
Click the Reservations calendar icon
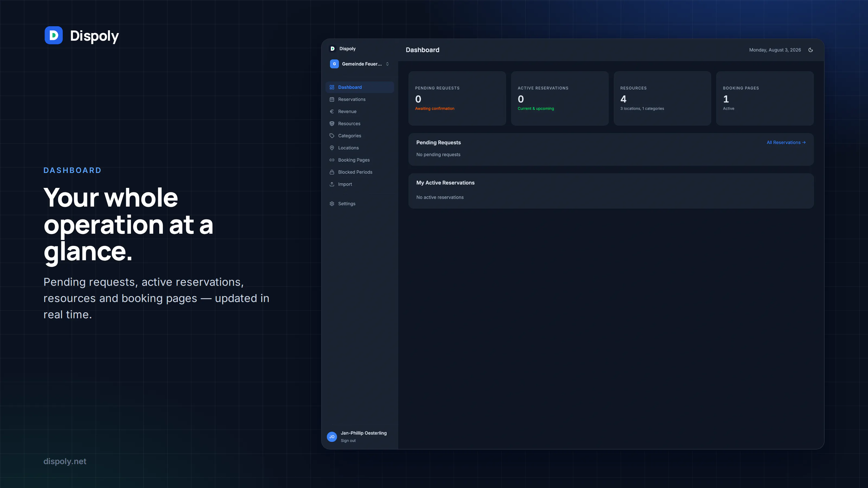[332, 99]
